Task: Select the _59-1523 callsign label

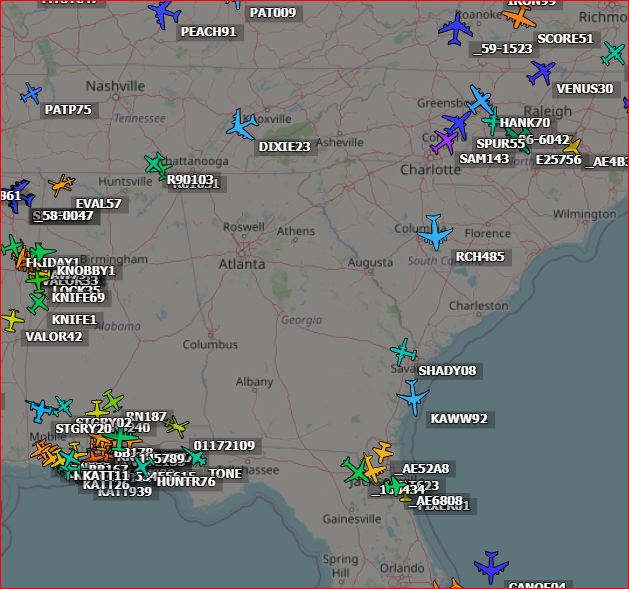Action: (x=503, y=49)
